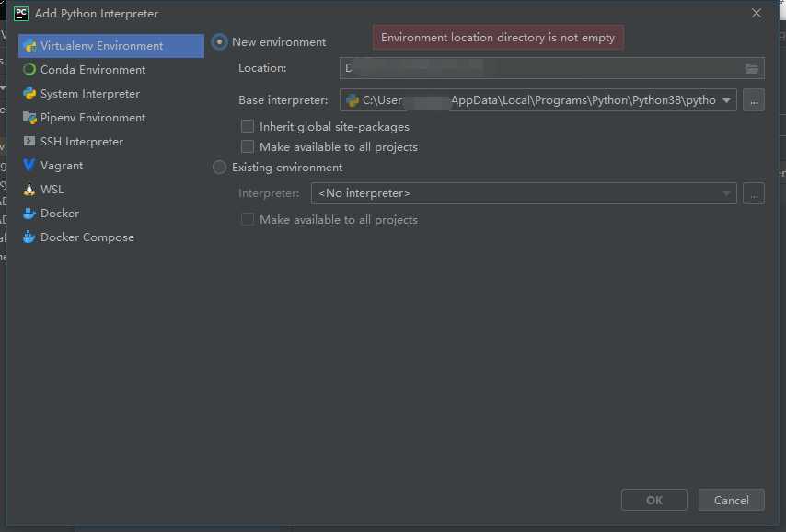This screenshot has height=532, width=786.
Task: Click the ellipsis button beside Base interpreter
Action: [x=754, y=100]
